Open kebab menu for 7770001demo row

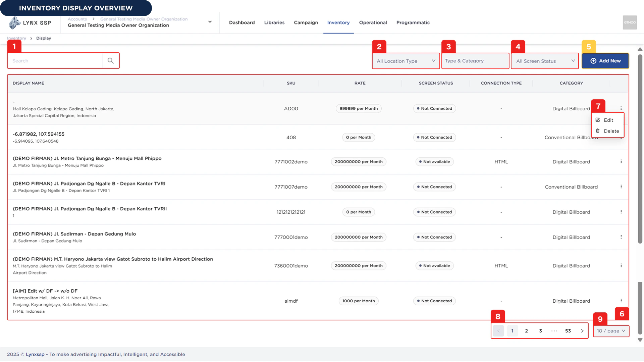[621, 237]
